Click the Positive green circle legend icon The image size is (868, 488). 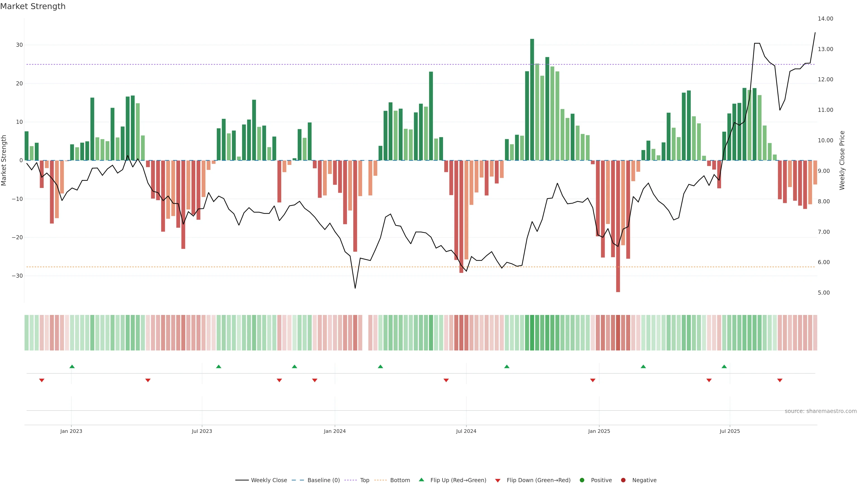click(x=582, y=480)
